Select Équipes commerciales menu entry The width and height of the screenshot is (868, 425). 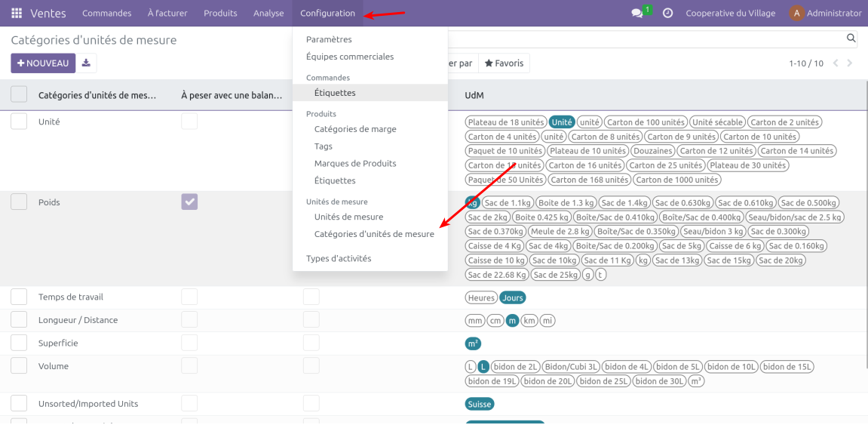pos(350,57)
